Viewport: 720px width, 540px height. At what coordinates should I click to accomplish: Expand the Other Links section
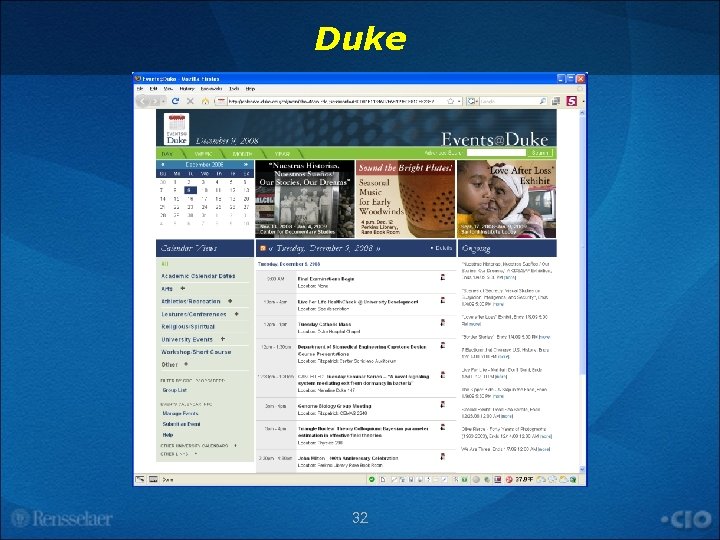pos(196,454)
